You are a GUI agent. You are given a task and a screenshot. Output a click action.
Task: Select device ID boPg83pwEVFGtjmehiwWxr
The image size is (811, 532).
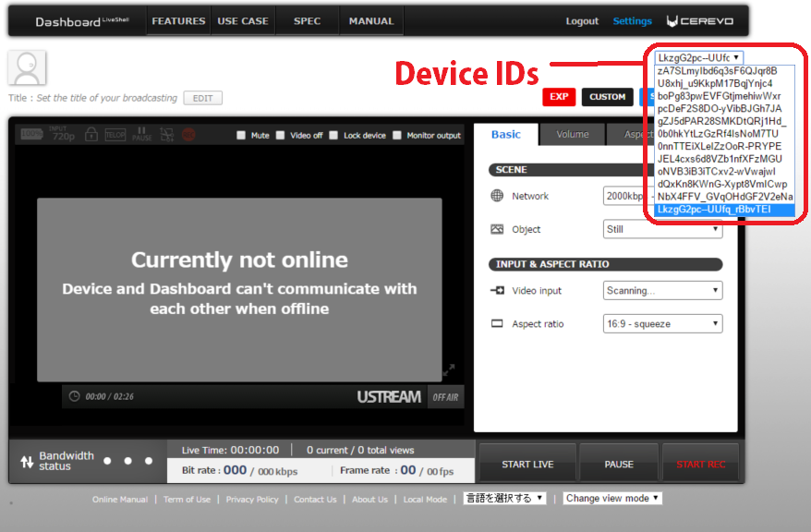tap(724, 96)
